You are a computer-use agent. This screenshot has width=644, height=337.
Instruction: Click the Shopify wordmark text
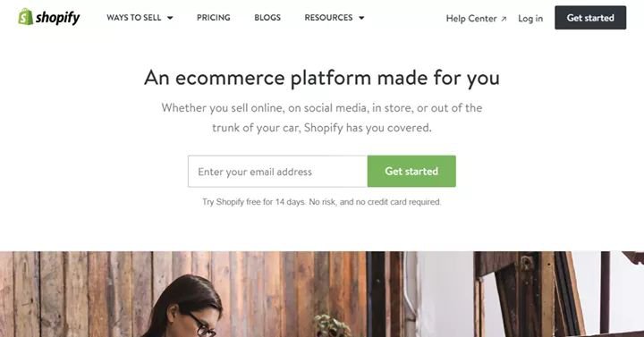coord(58,18)
